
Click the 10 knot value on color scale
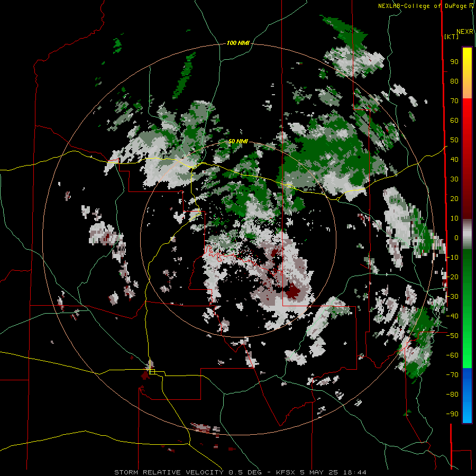(454, 218)
